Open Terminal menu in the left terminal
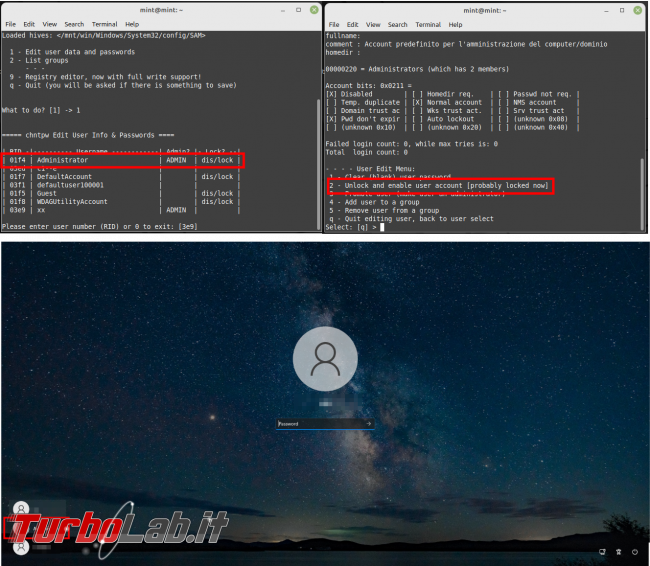This screenshot has height=566, width=650. [104, 24]
